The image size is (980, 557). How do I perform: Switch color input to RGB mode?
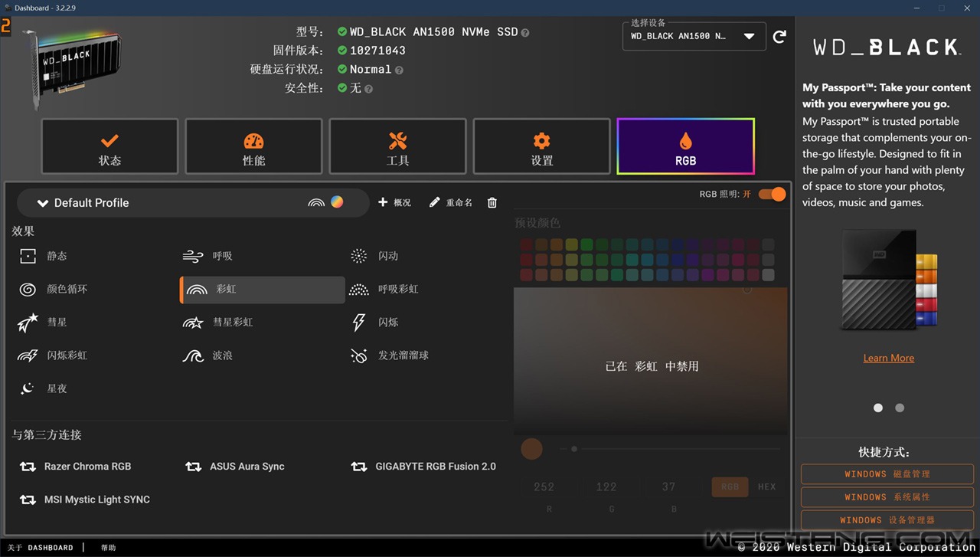pyautogui.click(x=730, y=487)
